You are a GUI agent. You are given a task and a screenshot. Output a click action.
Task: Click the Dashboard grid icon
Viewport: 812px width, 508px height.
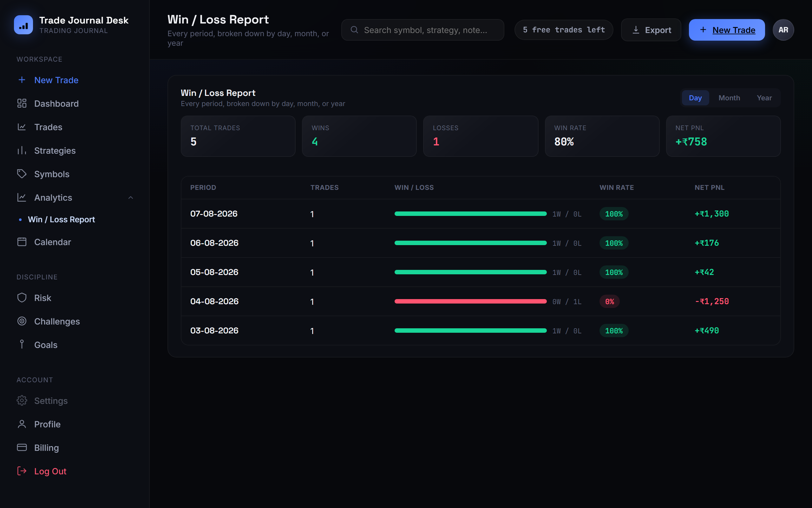(x=22, y=104)
